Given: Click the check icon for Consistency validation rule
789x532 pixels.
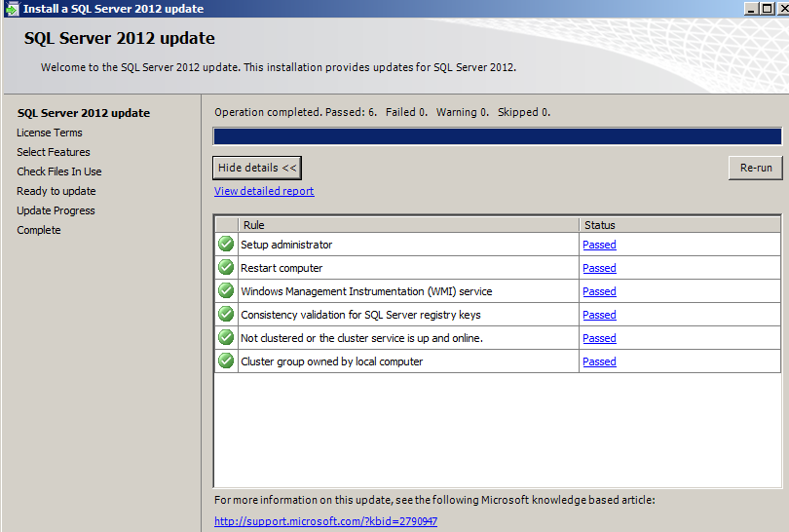Looking at the screenshot, I should pyautogui.click(x=226, y=314).
